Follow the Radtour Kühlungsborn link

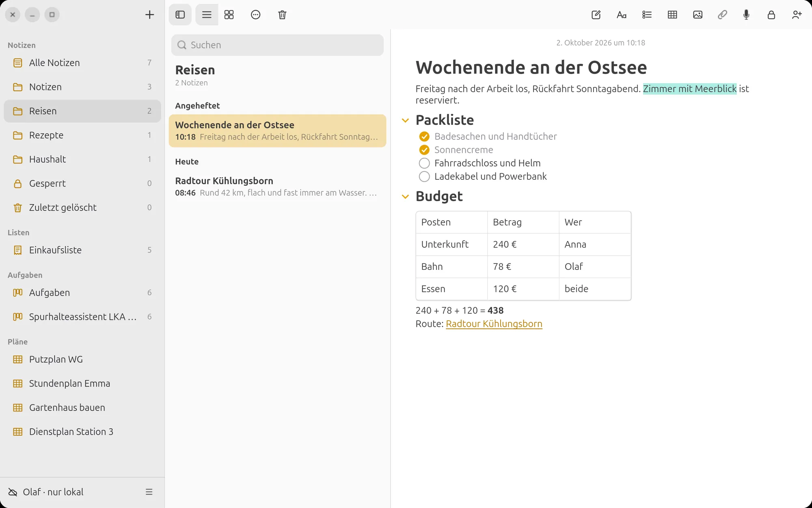[x=494, y=324]
